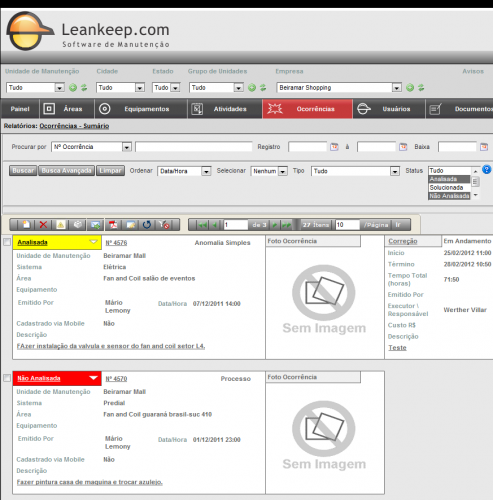Open calendar picker for Registro end date

(x=403, y=147)
